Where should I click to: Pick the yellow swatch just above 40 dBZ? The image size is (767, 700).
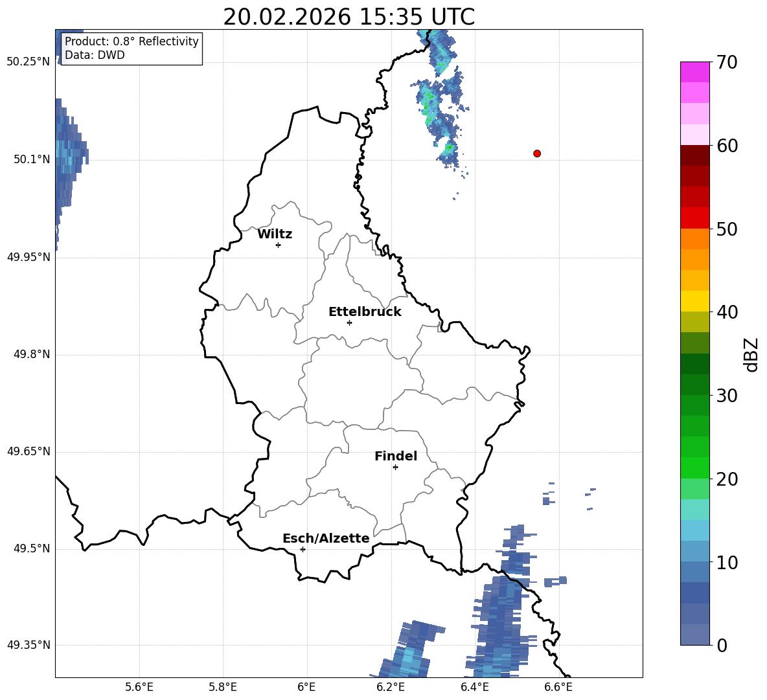[x=695, y=301]
